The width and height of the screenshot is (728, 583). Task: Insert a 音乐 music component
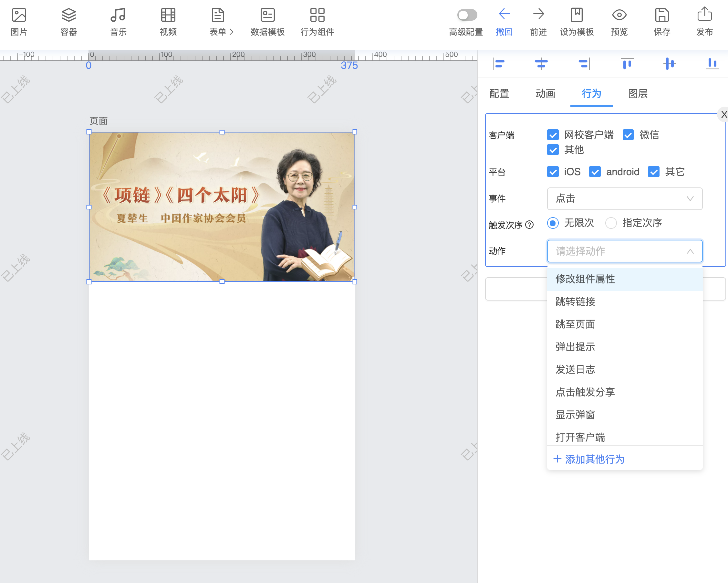[118, 15]
